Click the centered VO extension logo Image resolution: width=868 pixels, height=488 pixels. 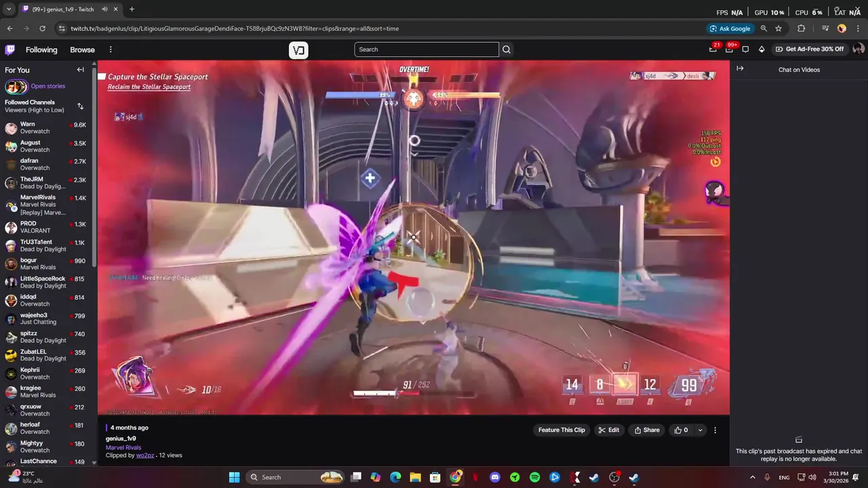coord(298,50)
